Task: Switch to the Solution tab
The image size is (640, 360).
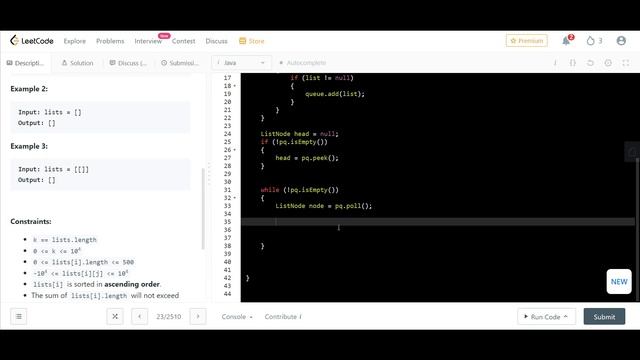Action: pos(78,63)
